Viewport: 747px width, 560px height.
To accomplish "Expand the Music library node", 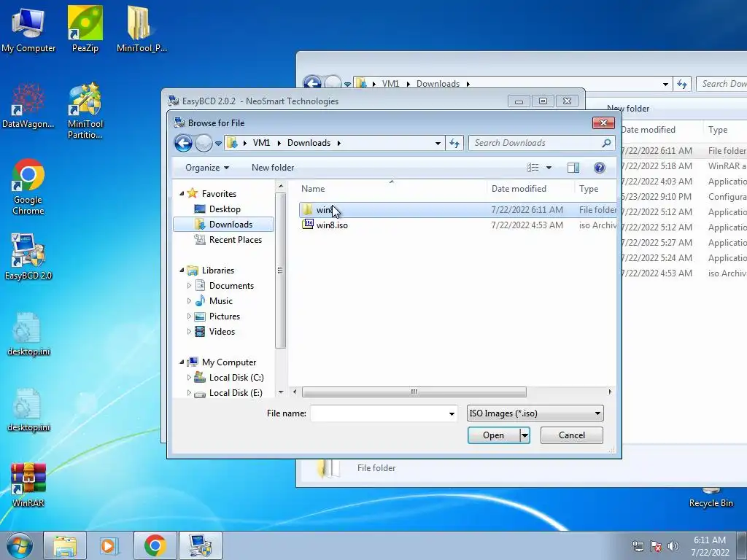I will 189,301.
